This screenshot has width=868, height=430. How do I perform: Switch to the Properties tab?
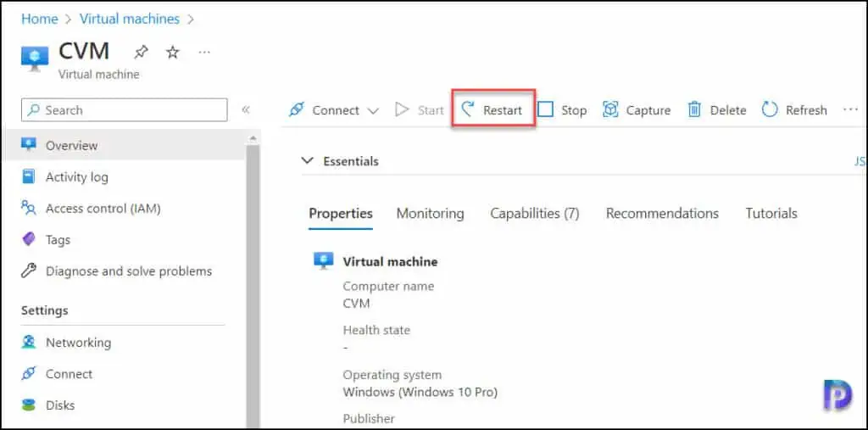coord(341,214)
